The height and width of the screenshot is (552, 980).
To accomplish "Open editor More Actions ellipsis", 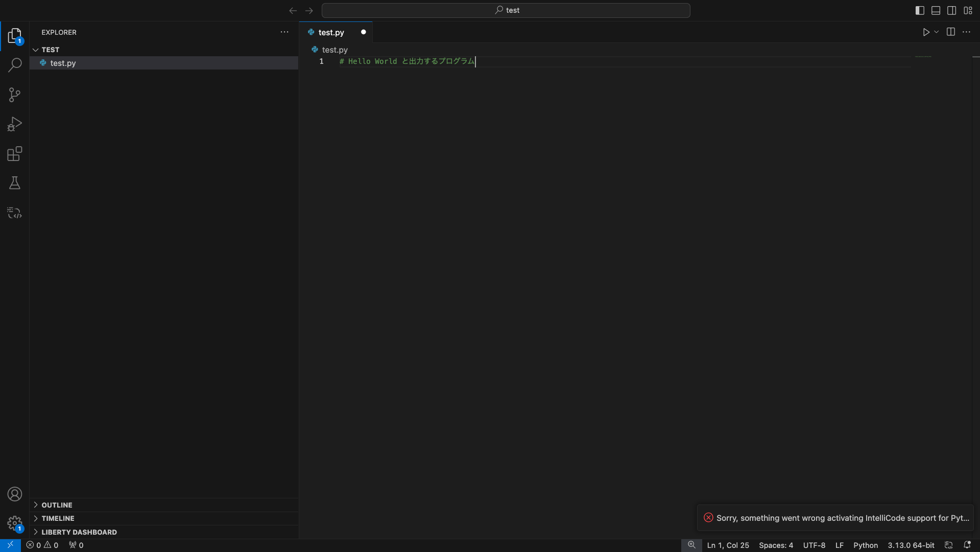I will pos(966,32).
